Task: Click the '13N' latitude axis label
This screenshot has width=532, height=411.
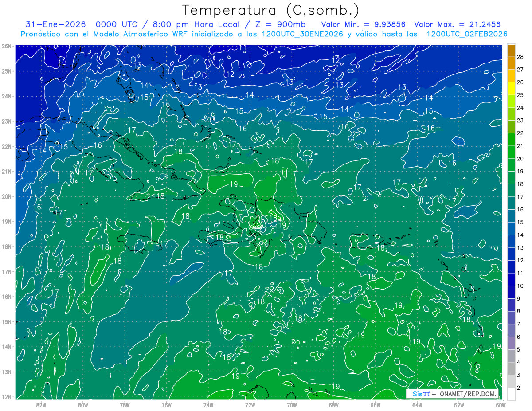Action: (x=7, y=372)
